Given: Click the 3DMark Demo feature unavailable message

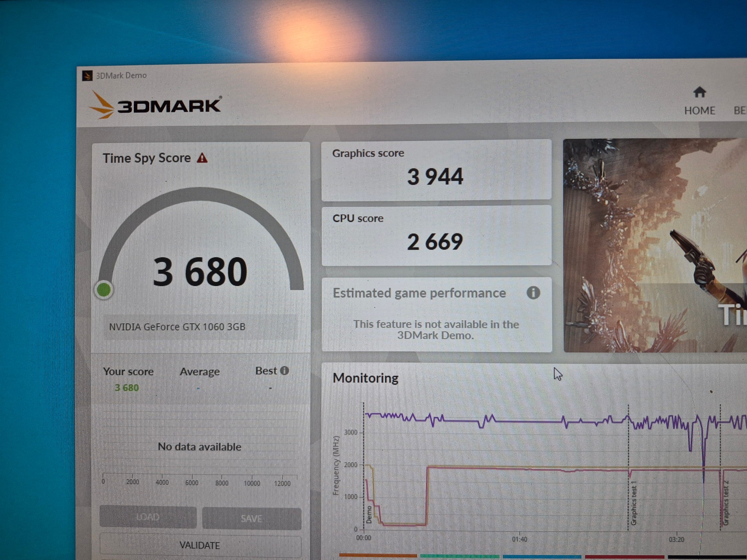Looking at the screenshot, I should 436,330.
